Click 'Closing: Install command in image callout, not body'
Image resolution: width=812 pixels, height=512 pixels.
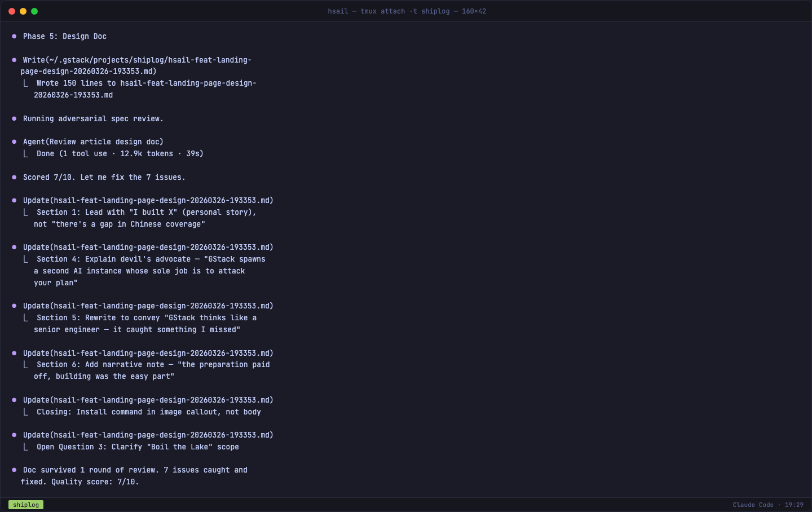pyautogui.click(x=149, y=412)
